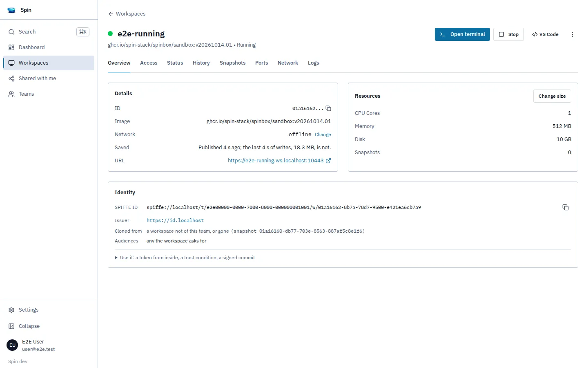Navigate to Teams in sidebar
The height and width of the screenshot is (368, 588).
point(49,94)
